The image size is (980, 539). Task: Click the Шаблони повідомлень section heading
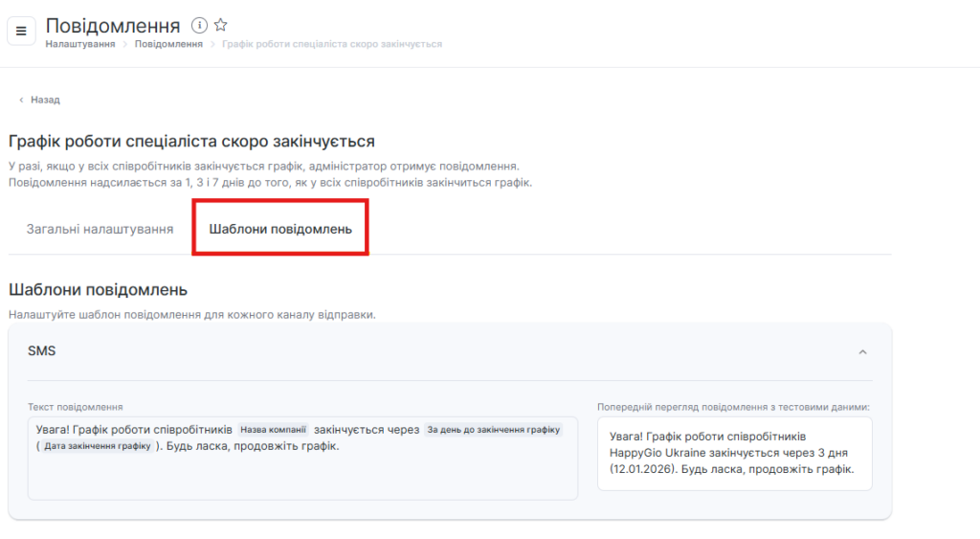click(x=98, y=289)
